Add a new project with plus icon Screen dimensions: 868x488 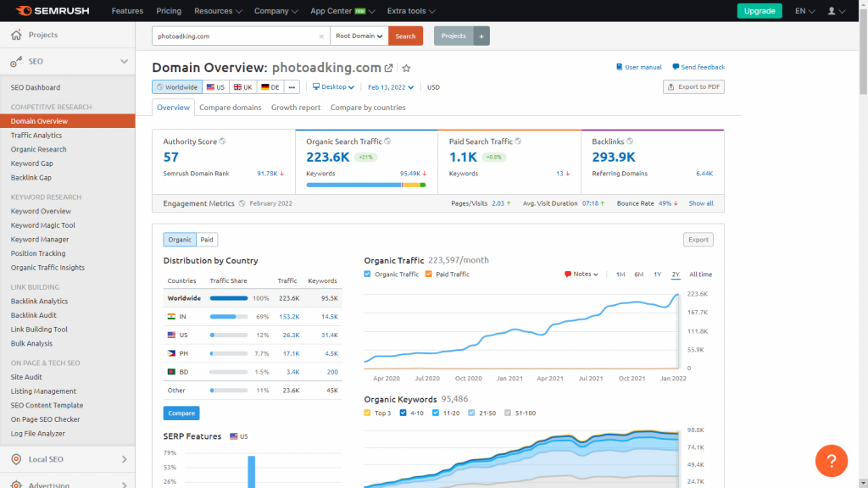coord(481,36)
